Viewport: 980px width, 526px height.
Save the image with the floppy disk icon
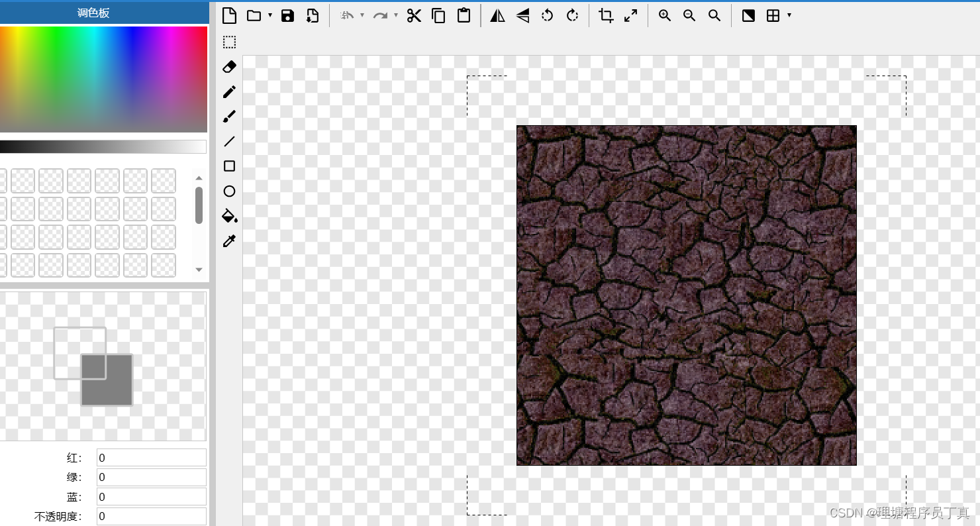[x=287, y=16]
